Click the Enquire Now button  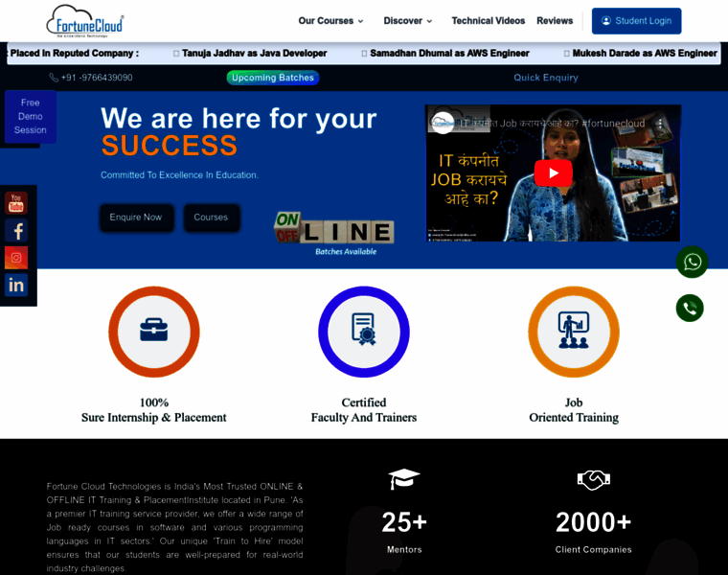136,218
